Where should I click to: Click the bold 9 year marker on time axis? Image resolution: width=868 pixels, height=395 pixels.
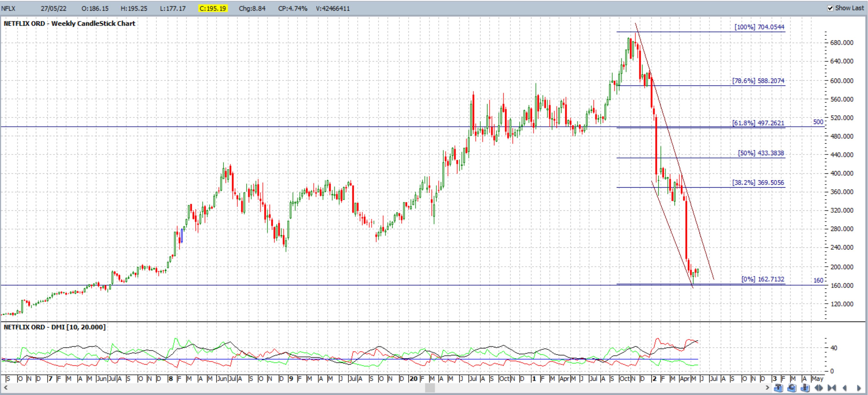291,379
